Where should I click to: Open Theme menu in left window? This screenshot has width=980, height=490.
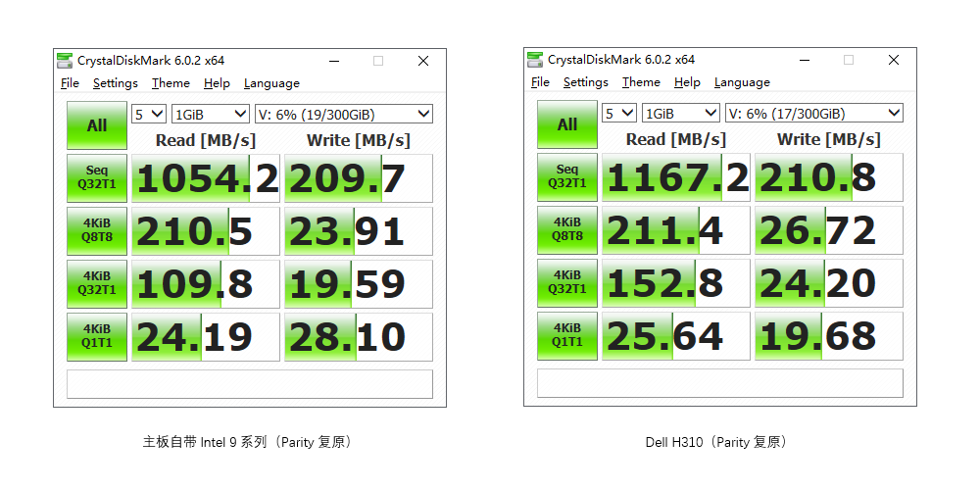(171, 83)
